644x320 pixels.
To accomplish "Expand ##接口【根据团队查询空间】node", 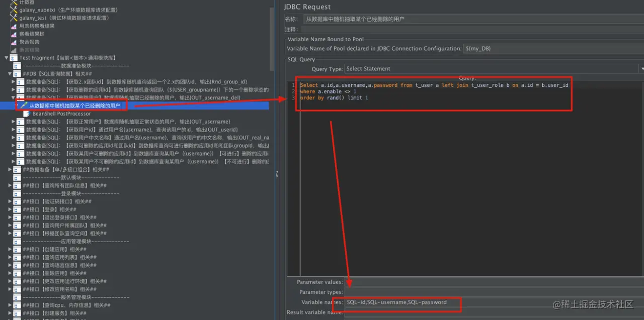I will click(x=10, y=233).
